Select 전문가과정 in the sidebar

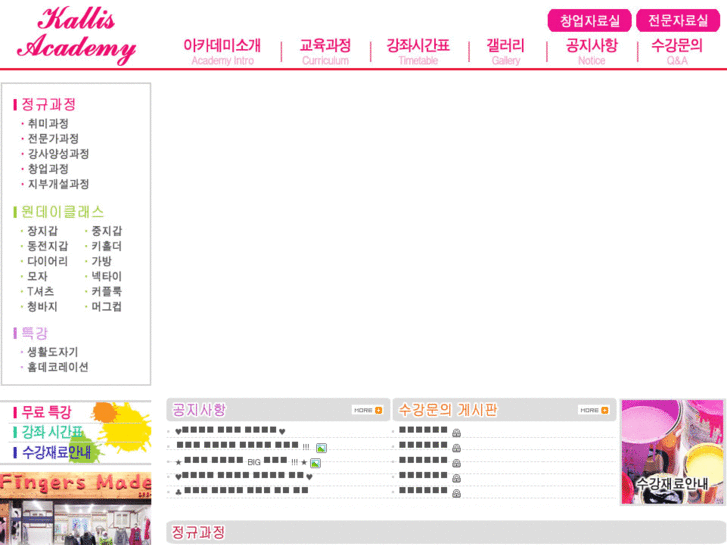coord(53,139)
